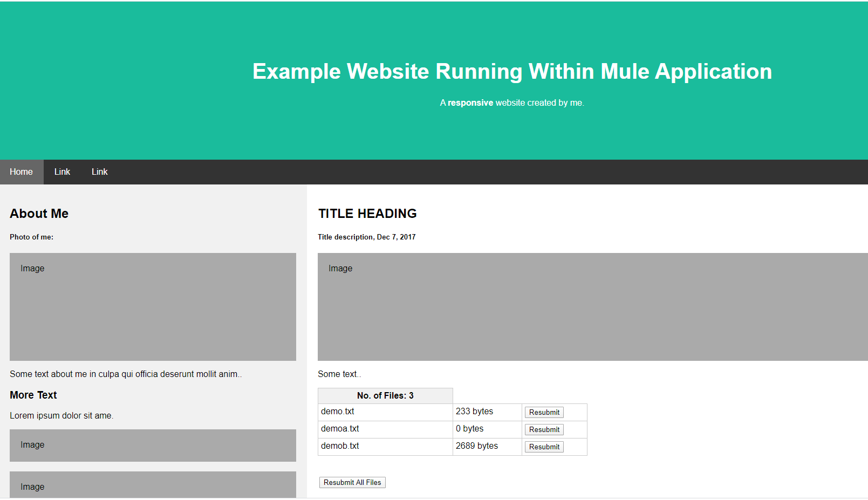Resubmit the demoa.txt file

coord(544,430)
